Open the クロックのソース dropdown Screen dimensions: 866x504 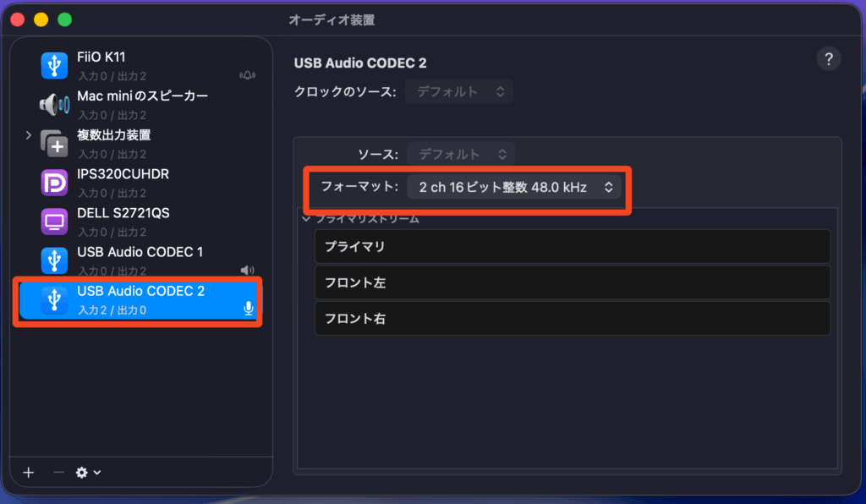pyautogui.click(x=458, y=91)
